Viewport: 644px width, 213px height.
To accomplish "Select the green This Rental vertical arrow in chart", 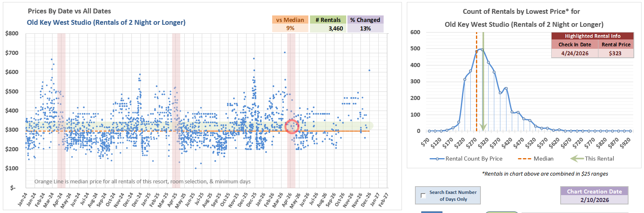I will (x=483, y=81).
